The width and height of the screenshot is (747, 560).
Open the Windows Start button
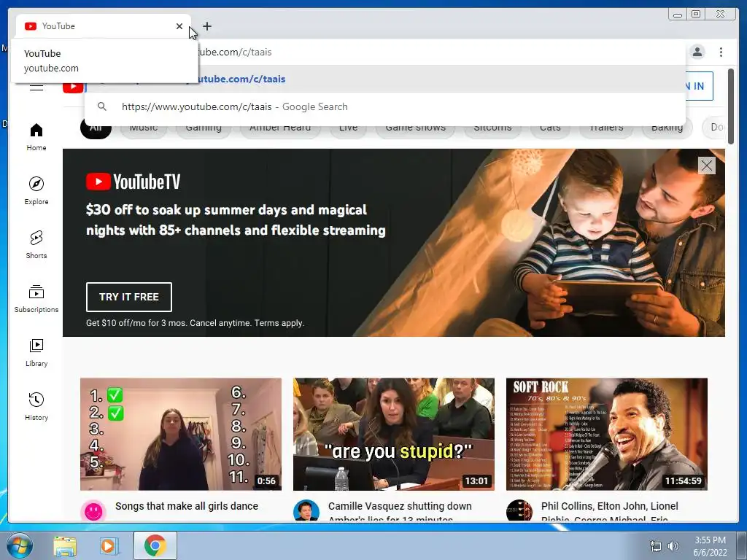coord(19,545)
